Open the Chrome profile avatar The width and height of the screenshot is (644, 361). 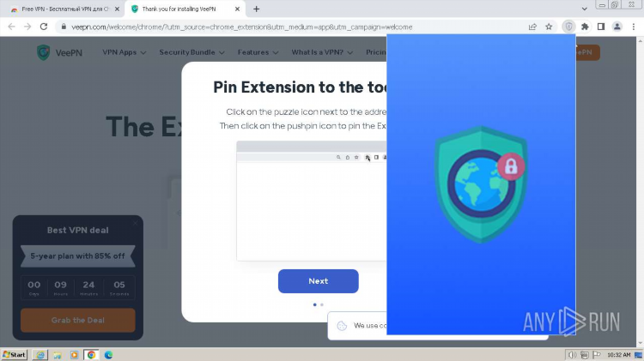pos(617,27)
